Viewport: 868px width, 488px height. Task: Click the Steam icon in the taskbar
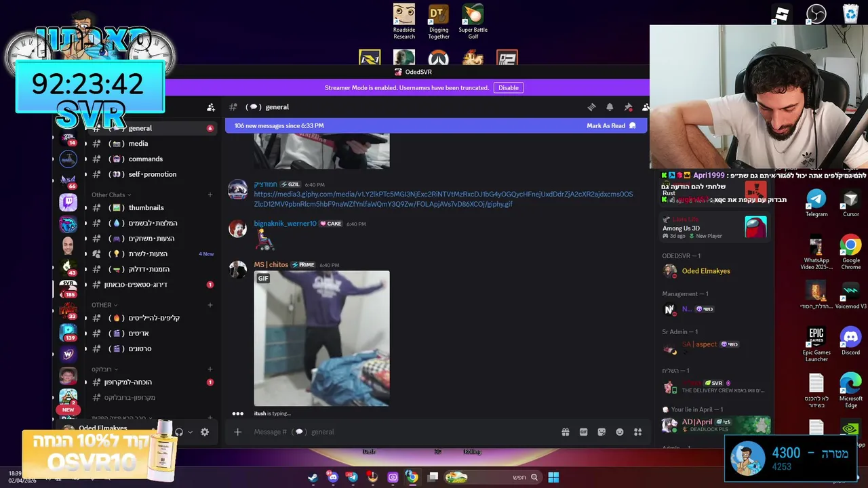pyautogui.click(x=313, y=477)
